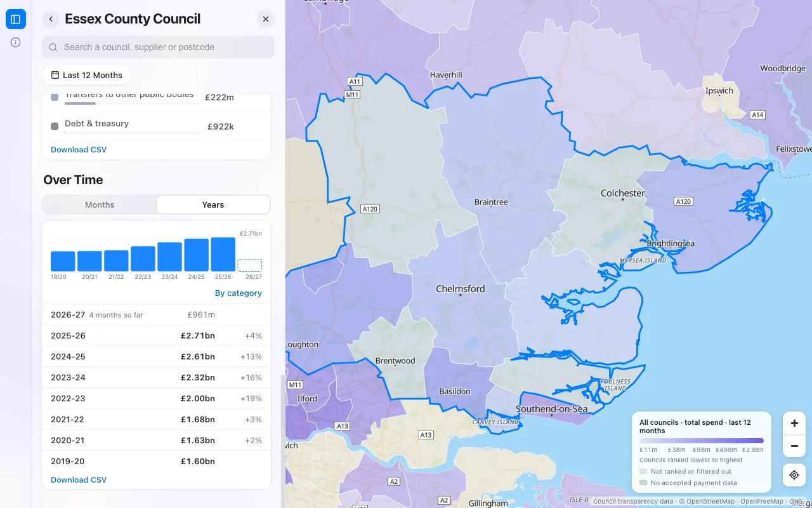Open the By category chart view
Screen dimensions: 812x508
[x=239, y=293]
